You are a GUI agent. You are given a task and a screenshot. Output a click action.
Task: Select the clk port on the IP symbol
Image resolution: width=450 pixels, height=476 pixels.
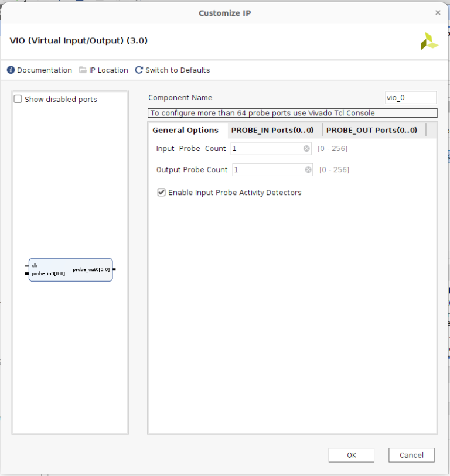35,266
